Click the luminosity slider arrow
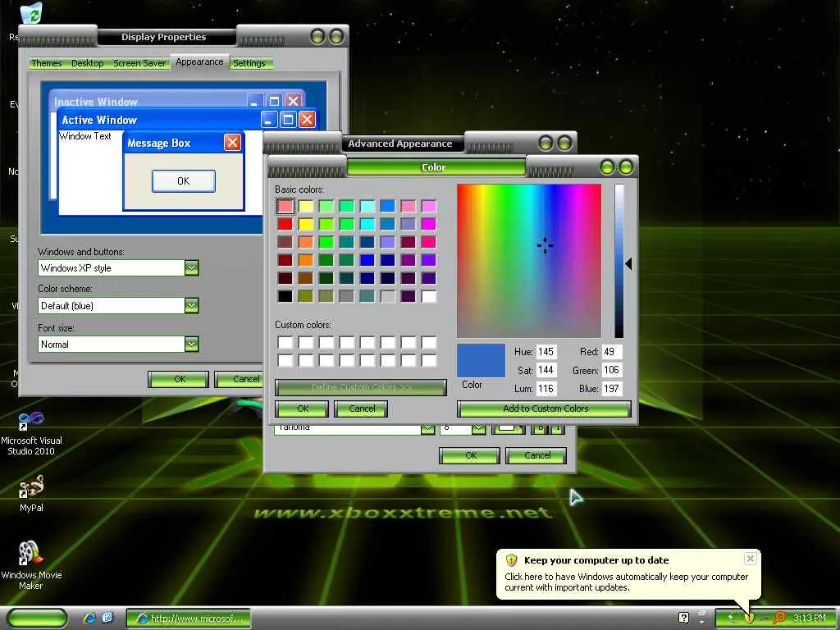840x630 pixels. [x=628, y=263]
